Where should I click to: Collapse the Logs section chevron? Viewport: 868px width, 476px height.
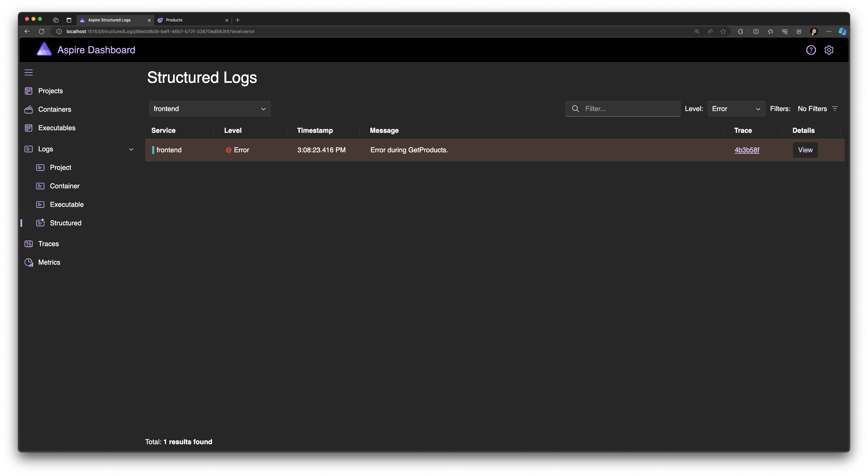[x=131, y=149]
